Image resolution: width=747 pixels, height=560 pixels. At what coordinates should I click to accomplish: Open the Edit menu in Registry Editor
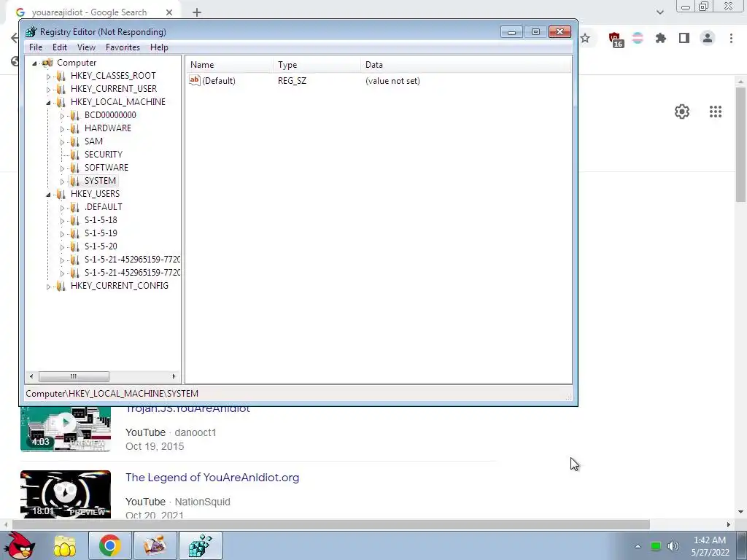[x=60, y=47]
